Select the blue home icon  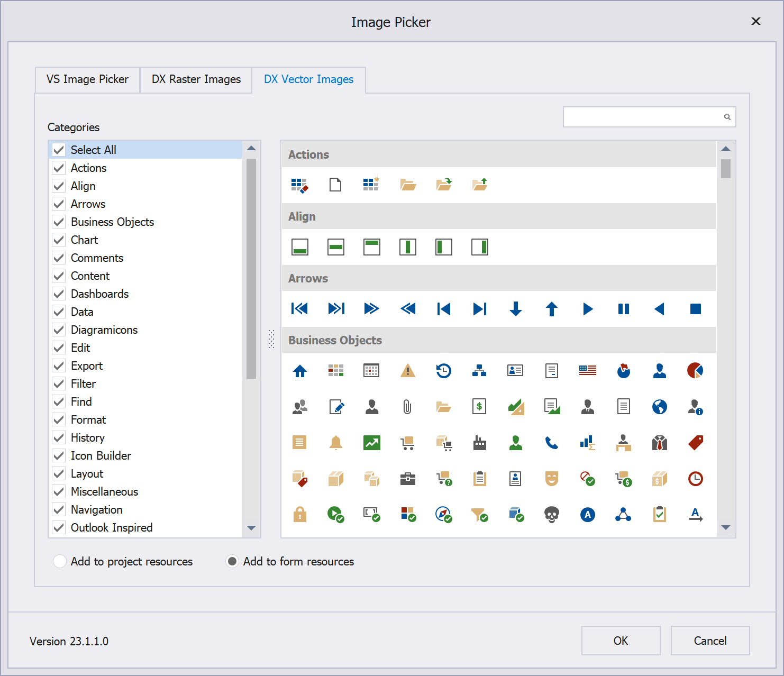click(x=300, y=371)
